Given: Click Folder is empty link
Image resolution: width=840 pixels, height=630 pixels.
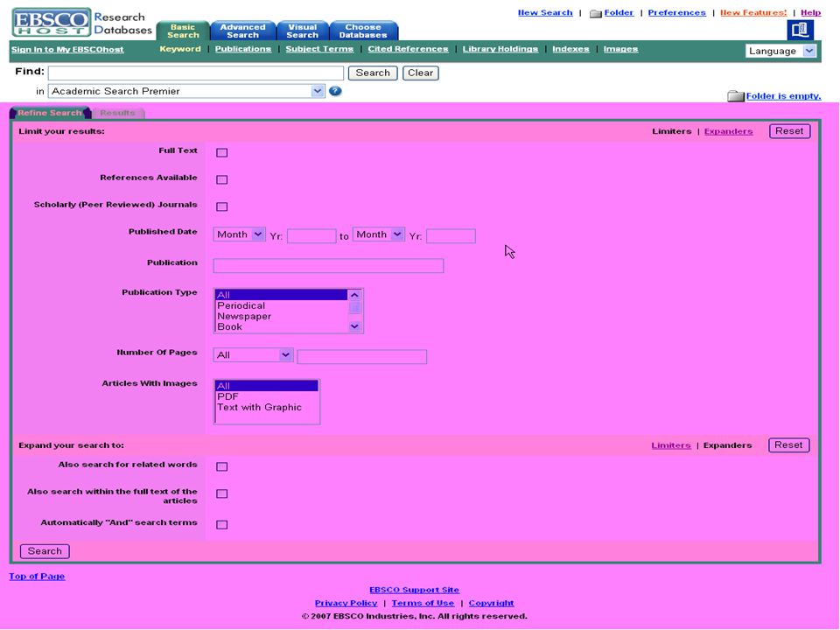Looking at the screenshot, I should pos(783,96).
